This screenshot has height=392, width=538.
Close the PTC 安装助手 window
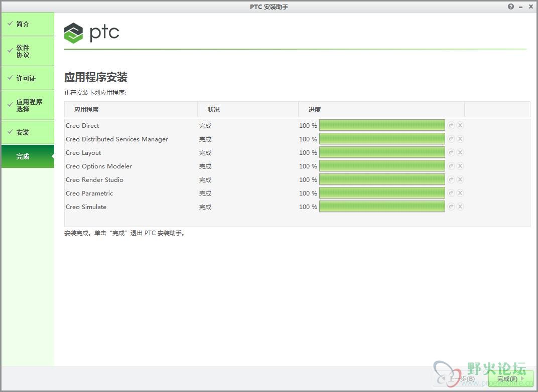pyautogui.click(x=531, y=7)
